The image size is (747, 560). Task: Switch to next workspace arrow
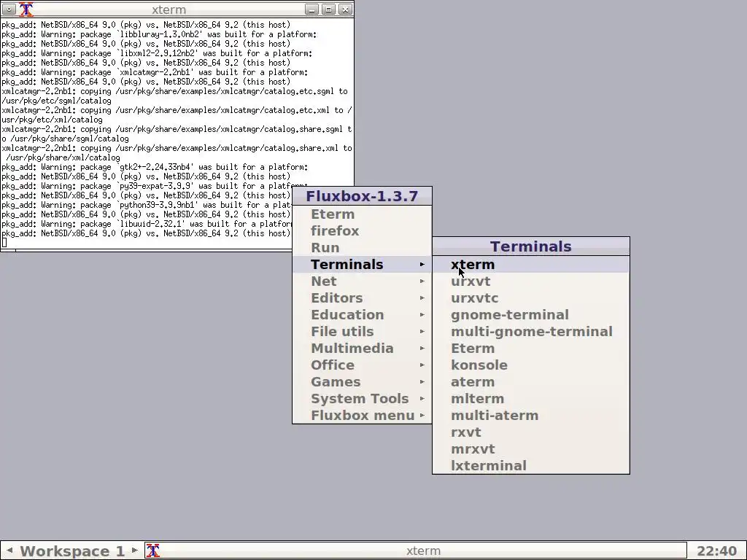(x=135, y=551)
